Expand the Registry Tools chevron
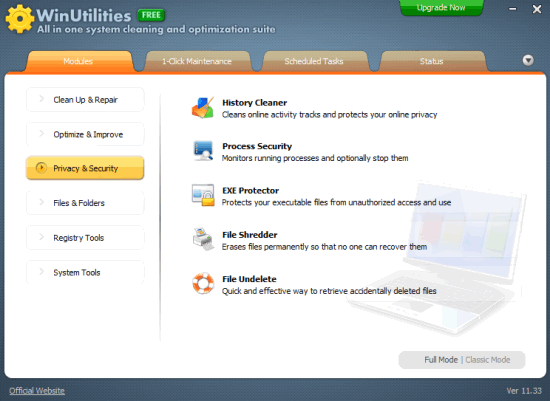550x401 pixels. pyautogui.click(x=41, y=237)
